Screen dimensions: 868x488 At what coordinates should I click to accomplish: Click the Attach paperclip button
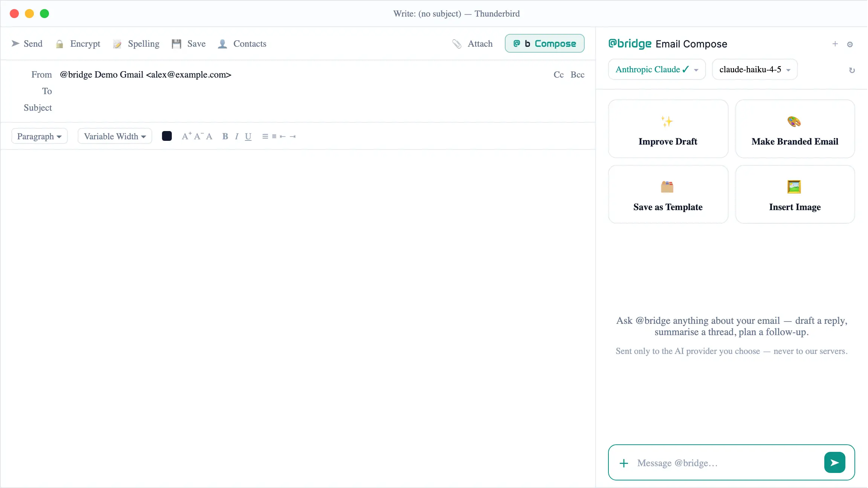click(x=472, y=44)
